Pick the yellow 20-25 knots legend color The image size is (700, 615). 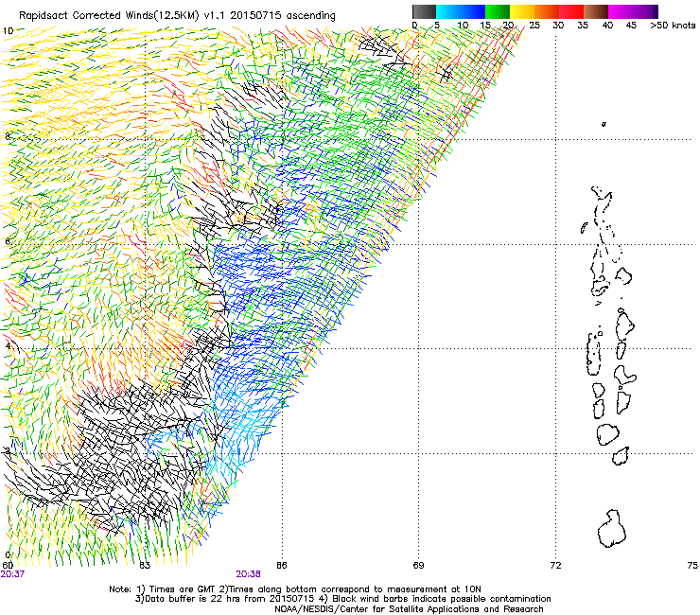click(x=522, y=11)
